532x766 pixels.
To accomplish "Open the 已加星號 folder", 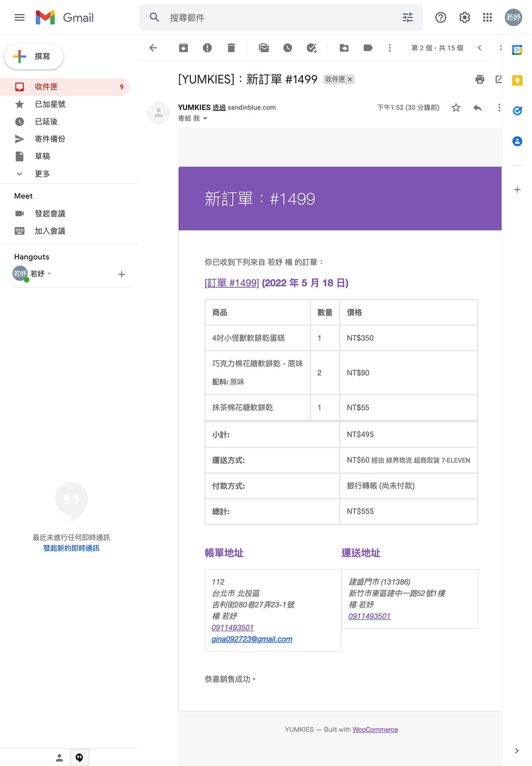I will [x=50, y=104].
